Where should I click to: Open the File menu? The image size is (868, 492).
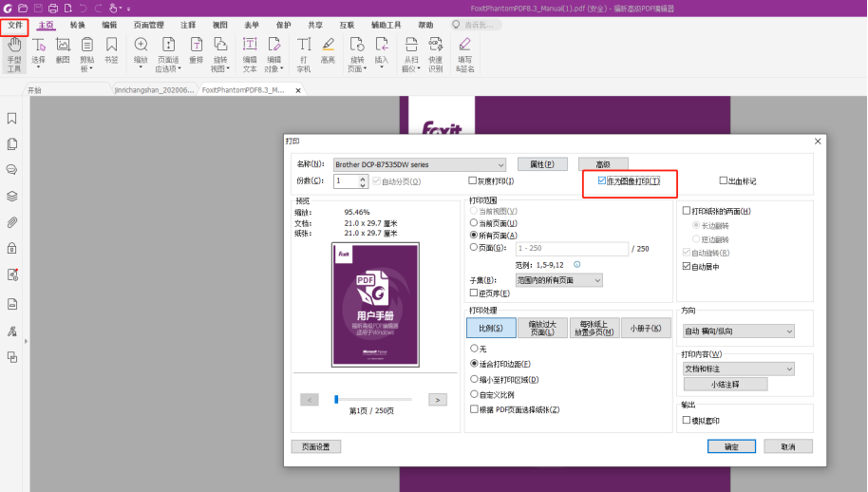click(x=15, y=26)
